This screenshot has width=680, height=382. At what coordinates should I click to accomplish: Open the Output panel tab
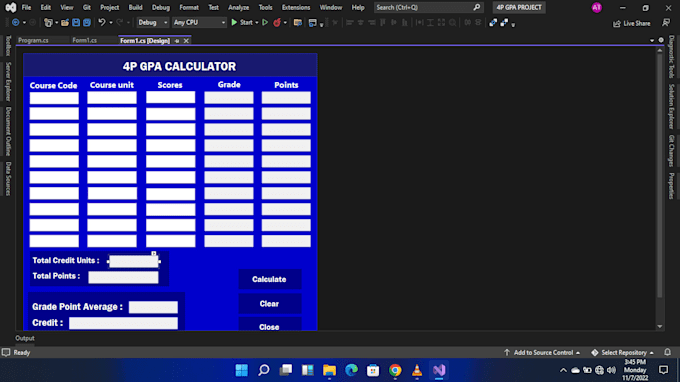coord(25,338)
